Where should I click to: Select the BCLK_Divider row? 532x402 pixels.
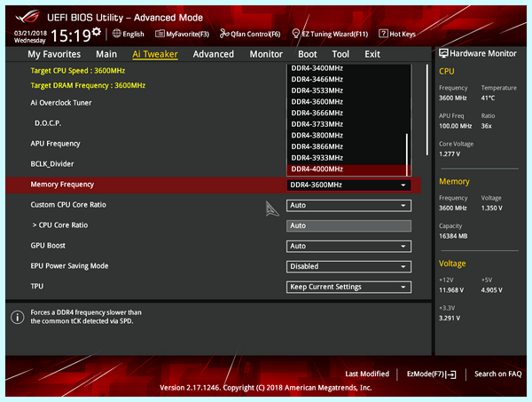pyautogui.click(x=52, y=164)
